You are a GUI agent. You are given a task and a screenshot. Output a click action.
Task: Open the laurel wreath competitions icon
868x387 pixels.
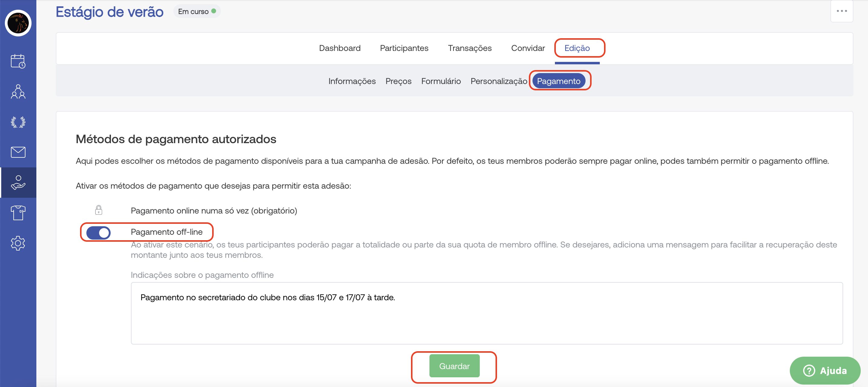18,122
